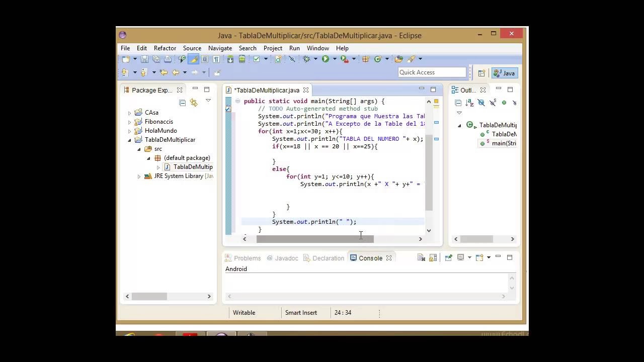Go to Last Edit Location
Image resolution: width=644 pixels, height=362 pixels.
tap(164, 72)
